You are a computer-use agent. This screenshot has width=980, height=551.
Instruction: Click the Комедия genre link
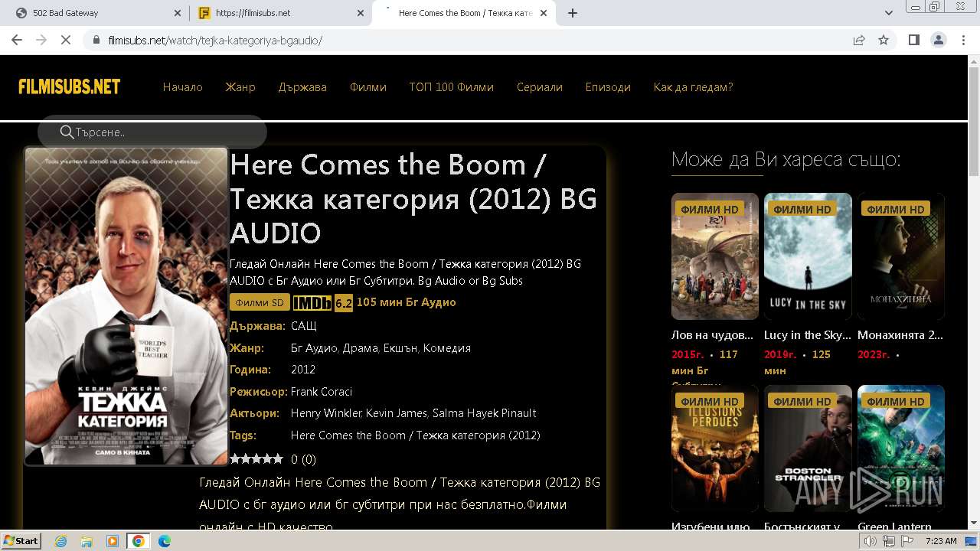click(x=446, y=348)
